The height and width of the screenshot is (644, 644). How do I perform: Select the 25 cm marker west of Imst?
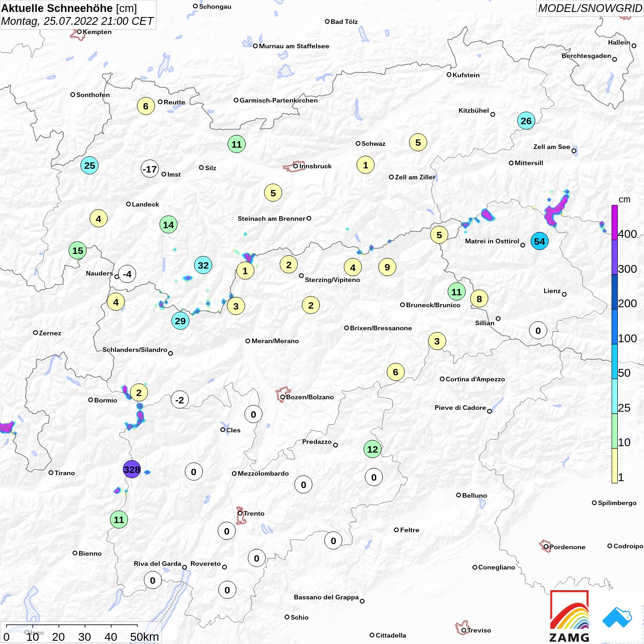click(x=90, y=165)
